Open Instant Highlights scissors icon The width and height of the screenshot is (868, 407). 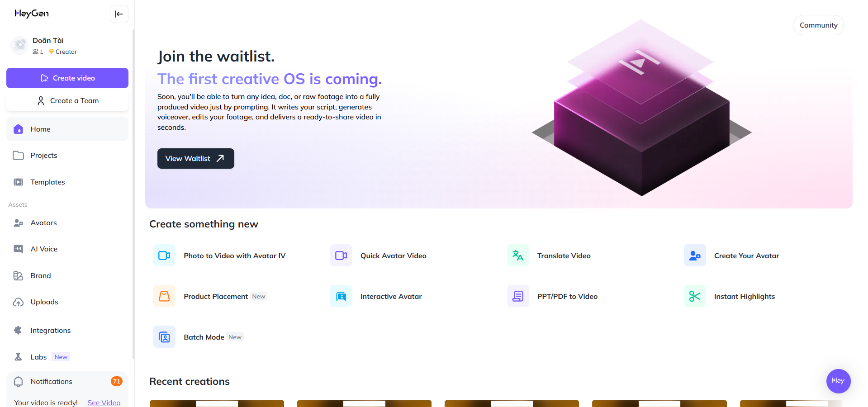(695, 296)
